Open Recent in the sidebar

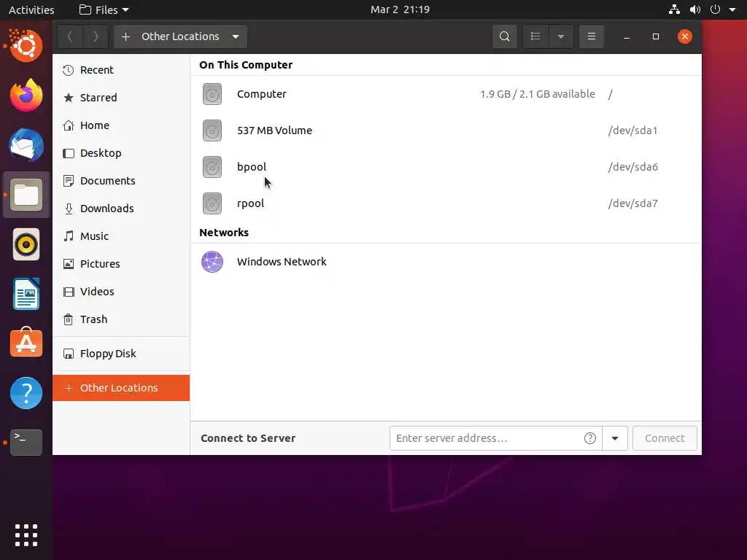pos(121,70)
